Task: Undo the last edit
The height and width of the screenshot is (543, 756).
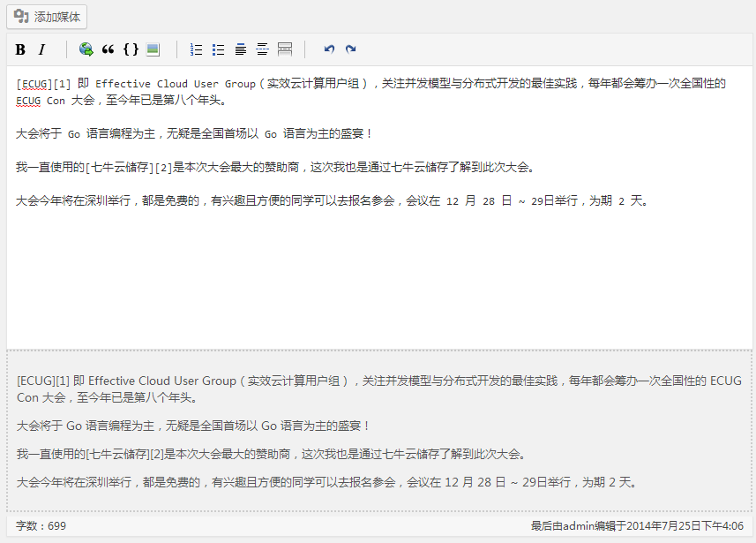Action: point(329,49)
